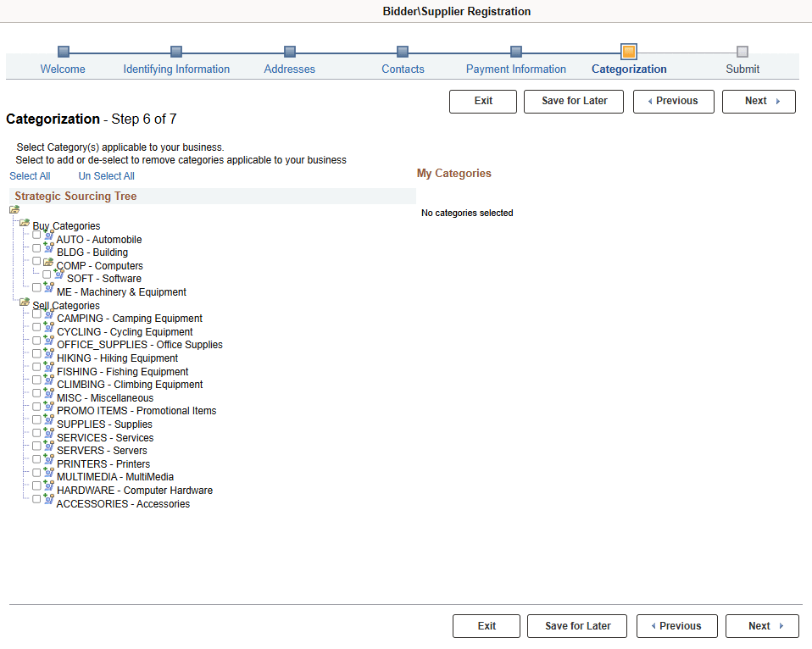
Task: Click the folder icon next to Sell Categories
Action: tap(24, 302)
